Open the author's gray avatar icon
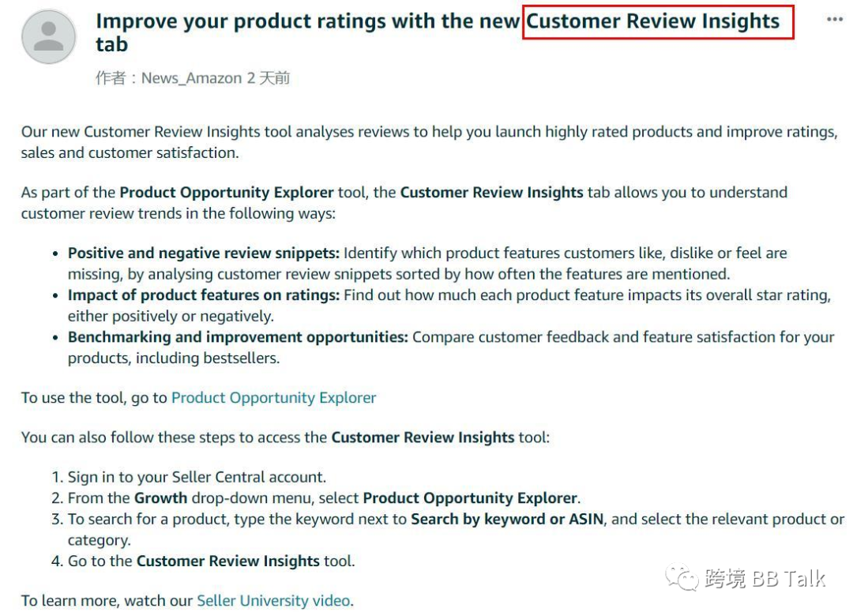This screenshot has height=616, width=853. pyautogui.click(x=48, y=36)
